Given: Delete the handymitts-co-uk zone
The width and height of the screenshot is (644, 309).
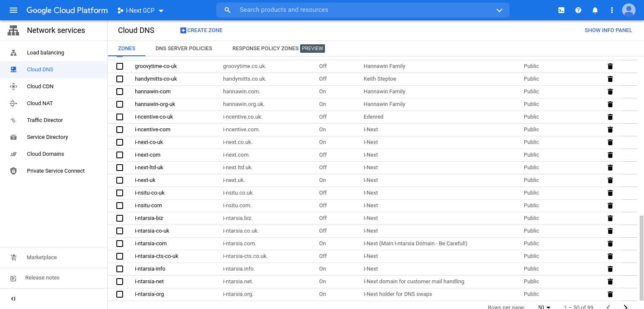Looking at the screenshot, I should pyautogui.click(x=610, y=79).
